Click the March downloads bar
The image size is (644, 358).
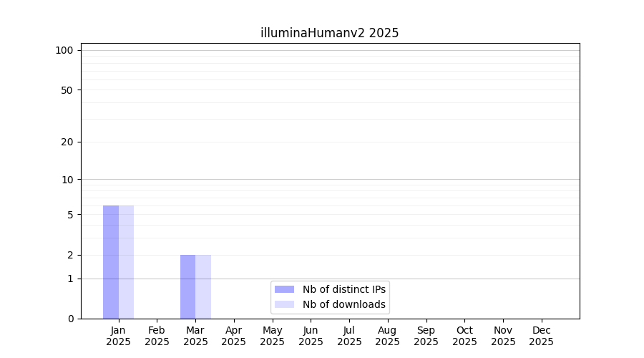pos(203,286)
